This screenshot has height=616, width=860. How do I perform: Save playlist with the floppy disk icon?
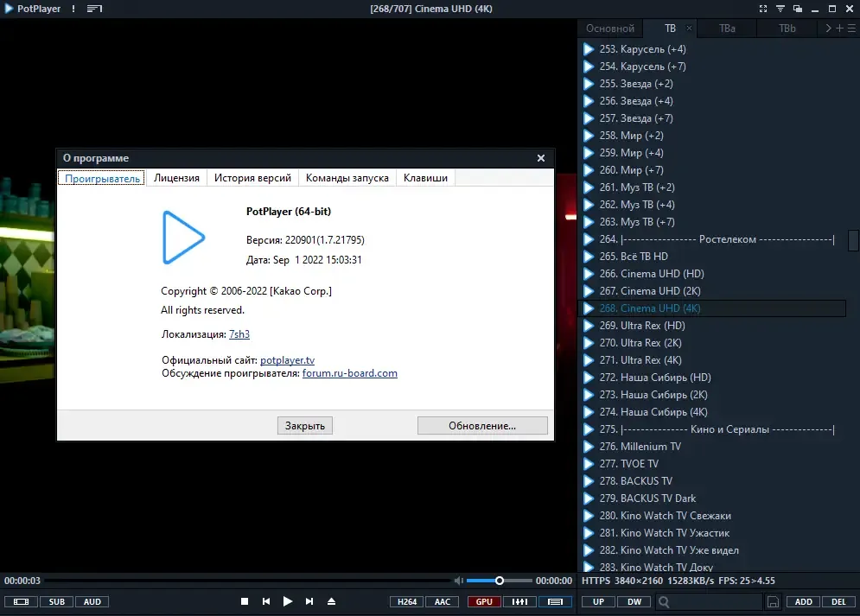click(773, 602)
